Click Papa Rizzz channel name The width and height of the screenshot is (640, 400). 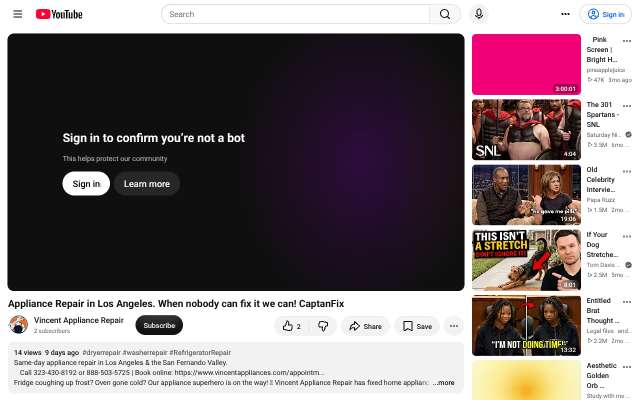(600, 200)
